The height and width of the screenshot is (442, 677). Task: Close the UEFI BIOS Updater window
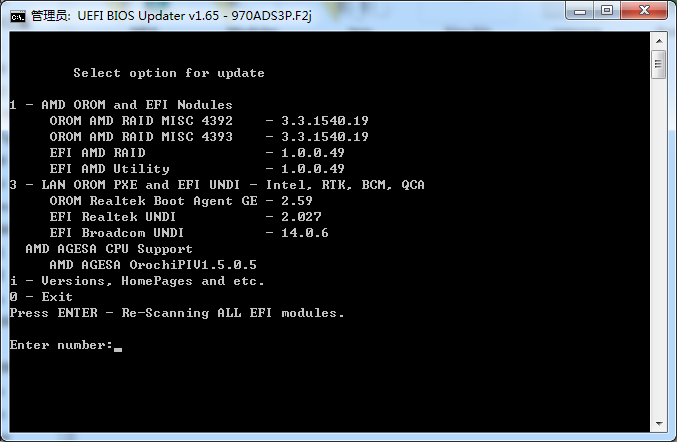coord(644,10)
